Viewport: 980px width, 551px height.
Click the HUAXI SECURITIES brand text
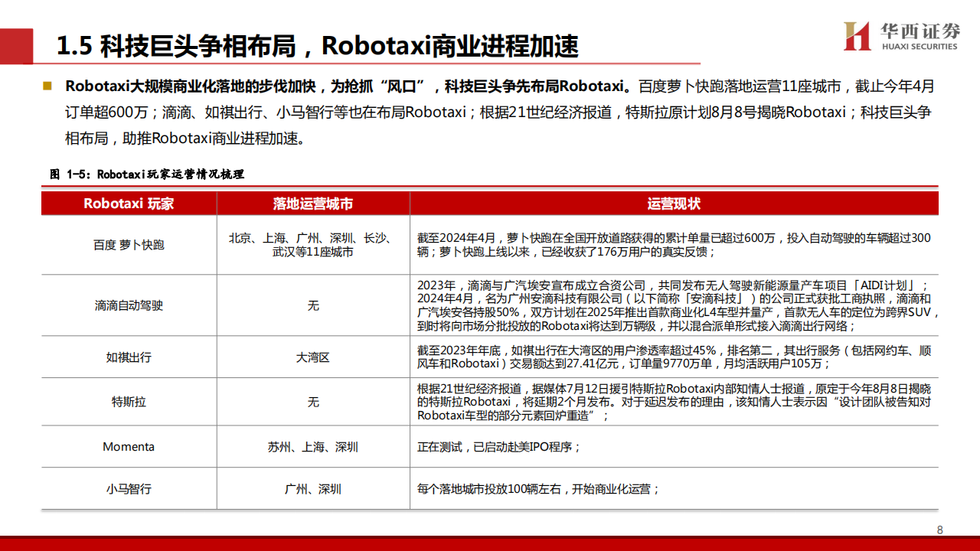[918, 47]
